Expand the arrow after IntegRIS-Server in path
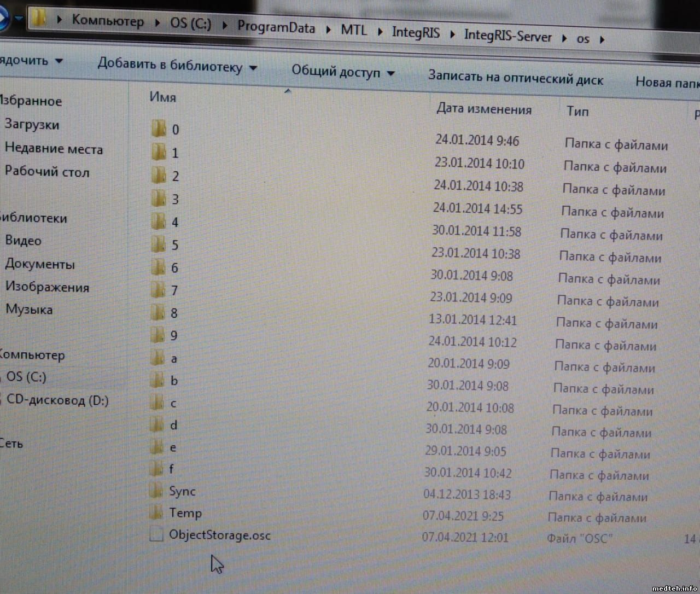The image size is (700, 594). [x=564, y=38]
